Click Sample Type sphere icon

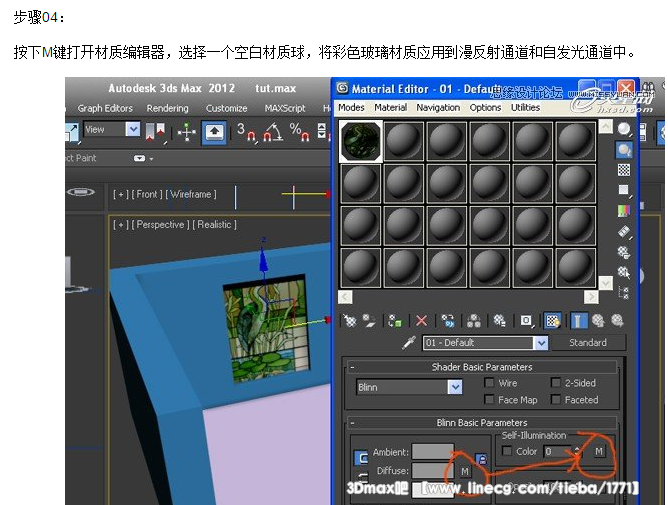tap(624, 129)
